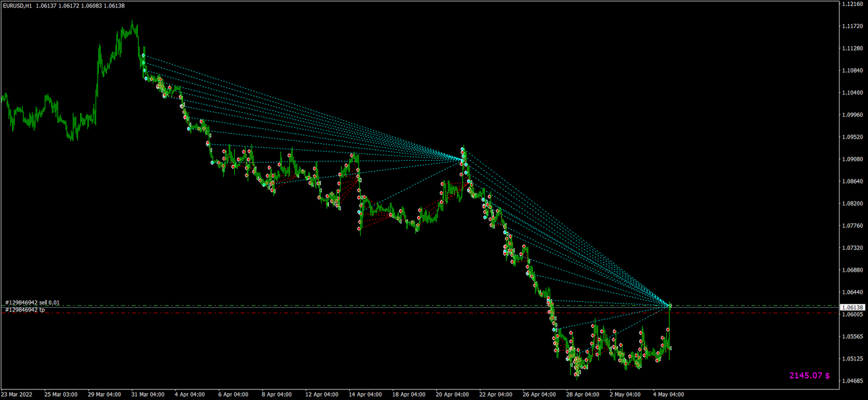Click the 8 Apr 04:00 time label

[x=275, y=395]
